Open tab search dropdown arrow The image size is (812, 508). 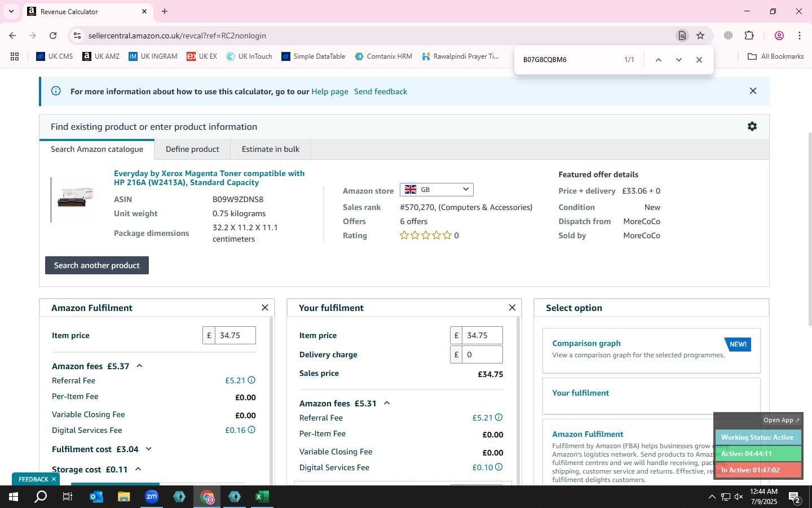point(11,11)
